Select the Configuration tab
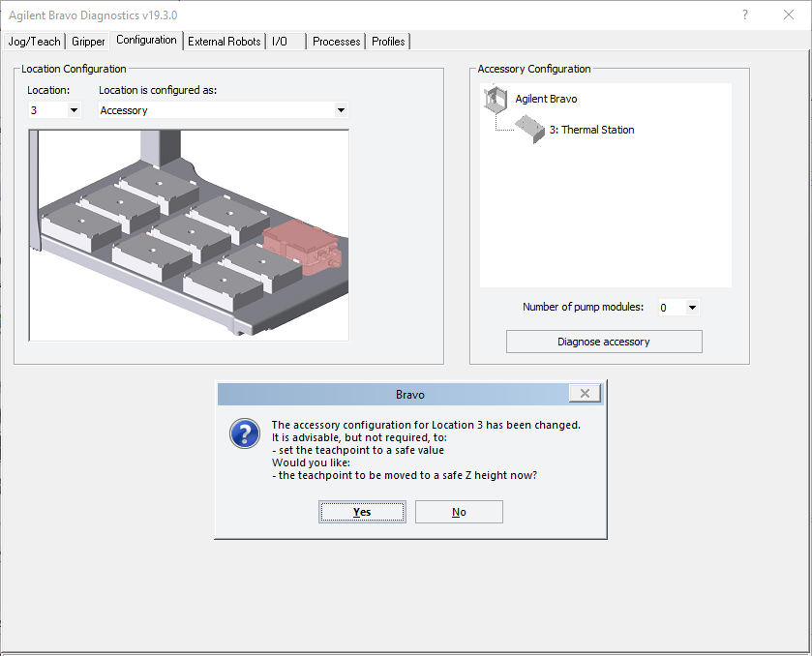812x656 pixels. point(146,40)
